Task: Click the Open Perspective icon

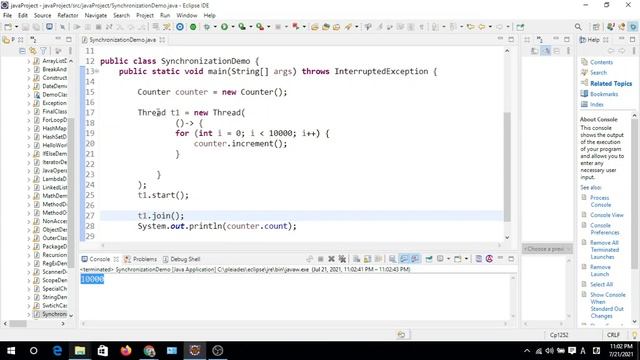Action: click(596, 27)
